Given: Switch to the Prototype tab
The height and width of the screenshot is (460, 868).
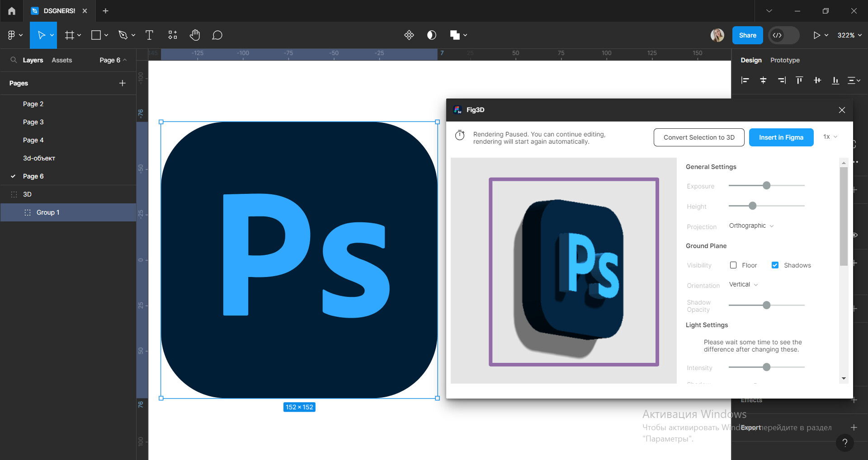Looking at the screenshot, I should click(785, 60).
